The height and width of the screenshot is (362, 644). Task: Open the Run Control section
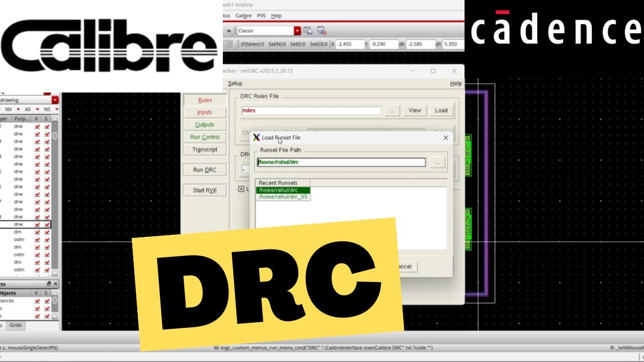[205, 137]
